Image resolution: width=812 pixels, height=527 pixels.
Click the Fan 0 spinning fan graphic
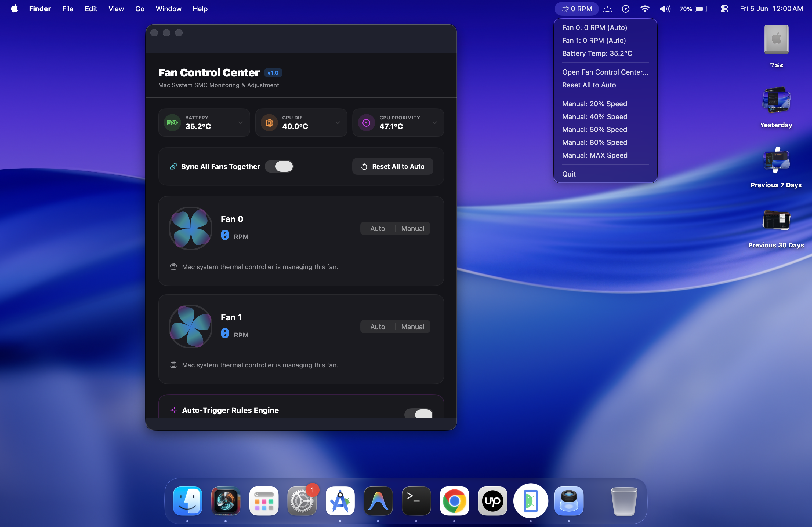click(191, 228)
